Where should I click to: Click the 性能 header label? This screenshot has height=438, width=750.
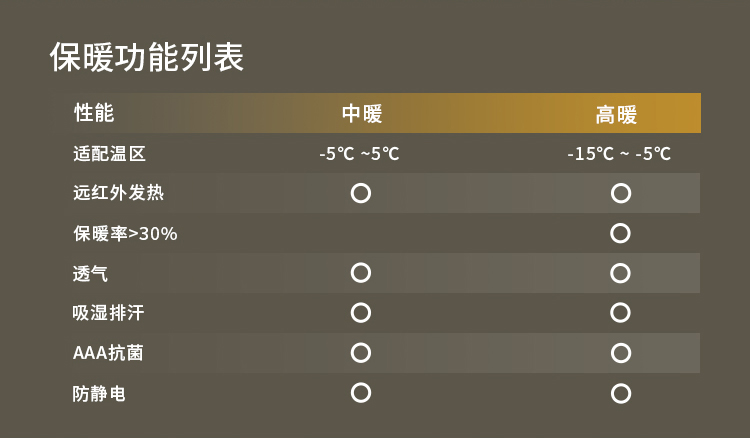94,113
